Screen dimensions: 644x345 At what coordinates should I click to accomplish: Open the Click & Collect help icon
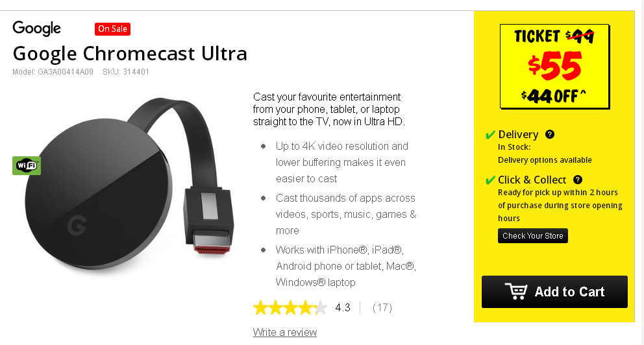[x=578, y=179]
